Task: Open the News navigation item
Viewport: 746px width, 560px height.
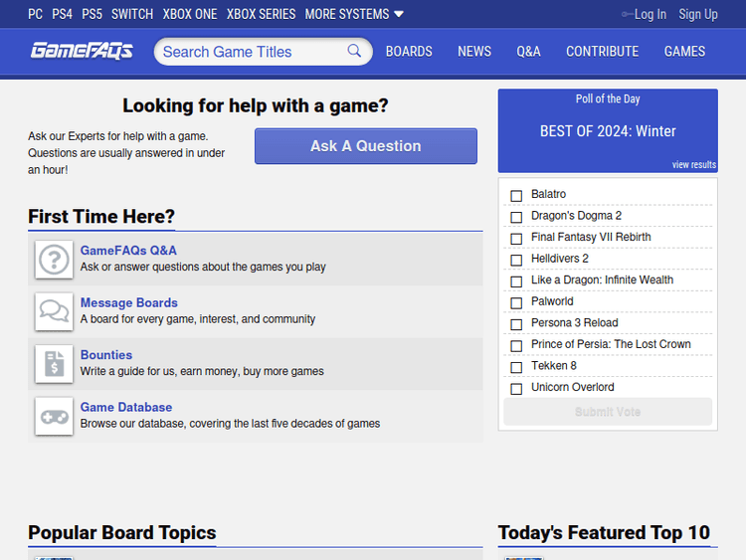Action: coord(474,52)
